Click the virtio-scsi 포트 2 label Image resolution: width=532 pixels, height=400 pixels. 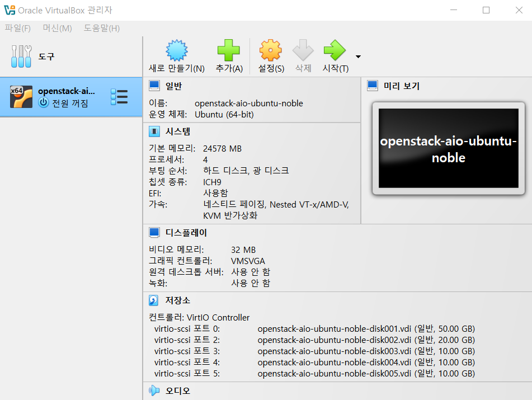click(187, 340)
